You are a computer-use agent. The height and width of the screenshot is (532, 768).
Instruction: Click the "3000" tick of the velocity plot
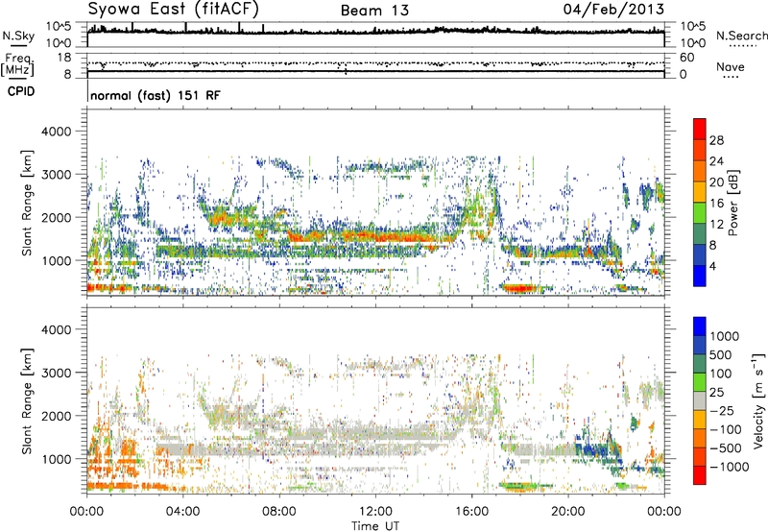click(x=56, y=373)
